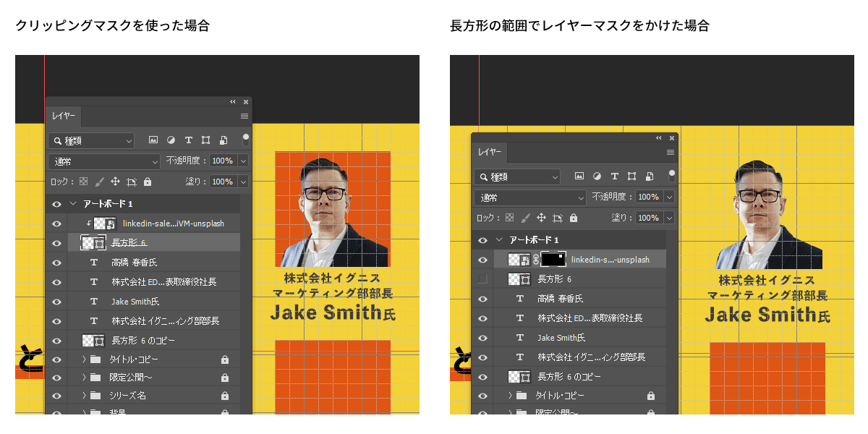868x434 pixels.
Task: Open panel menu icon in clipping mask panel
Action: coord(244,116)
